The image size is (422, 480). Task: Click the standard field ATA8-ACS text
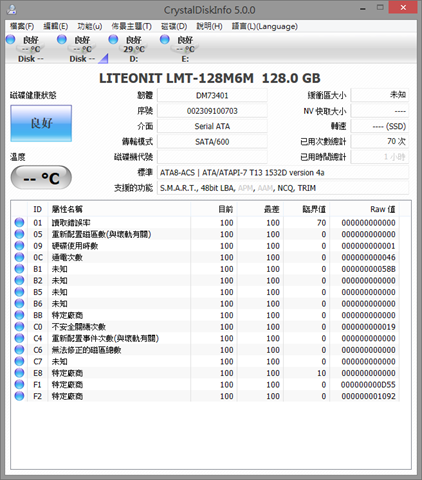point(283,173)
